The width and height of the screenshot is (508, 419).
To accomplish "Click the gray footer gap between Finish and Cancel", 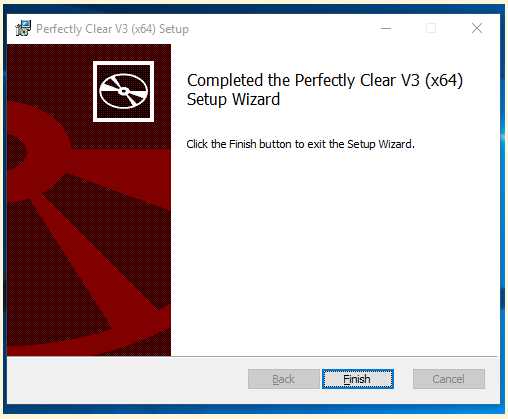I will click(x=403, y=379).
